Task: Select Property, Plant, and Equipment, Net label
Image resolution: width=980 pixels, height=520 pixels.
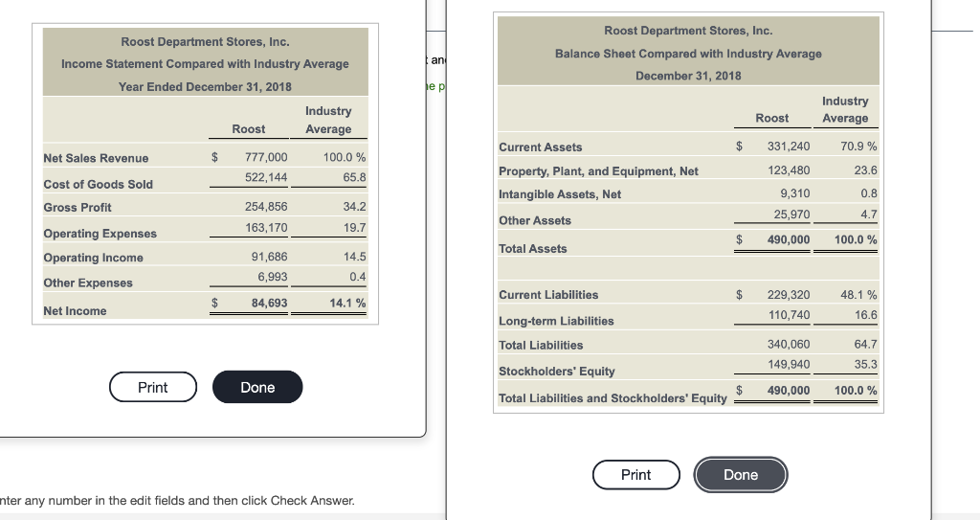Action: point(599,170)
